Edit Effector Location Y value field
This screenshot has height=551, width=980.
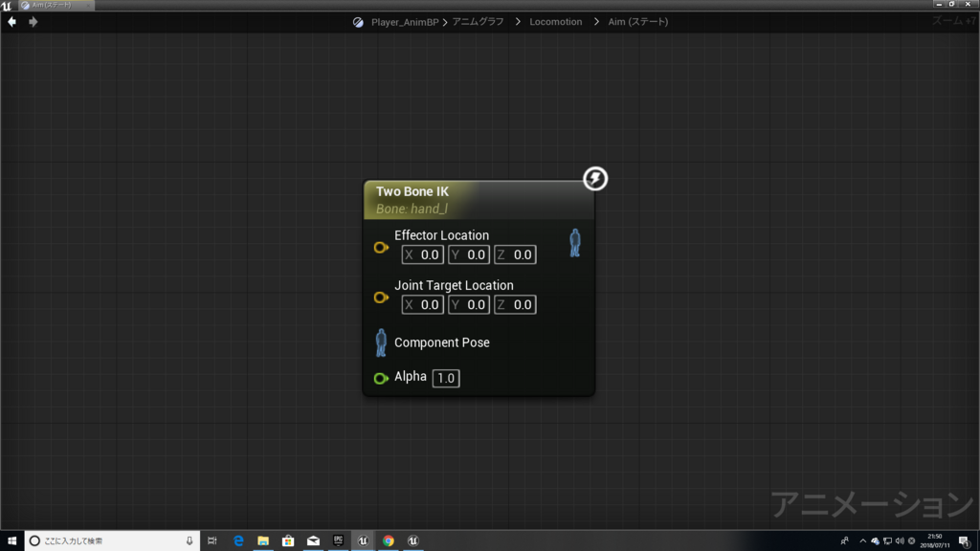[469, 254]
